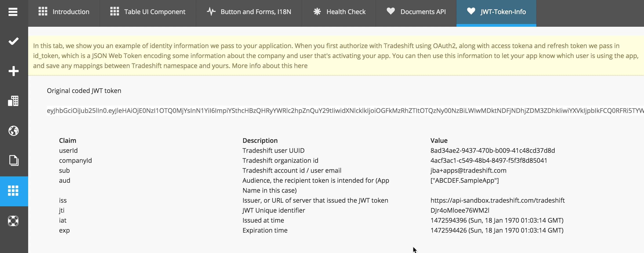Select the highlighted apps grid icon in sidebar
Screen dimensions: 644x253
[13, 191]
